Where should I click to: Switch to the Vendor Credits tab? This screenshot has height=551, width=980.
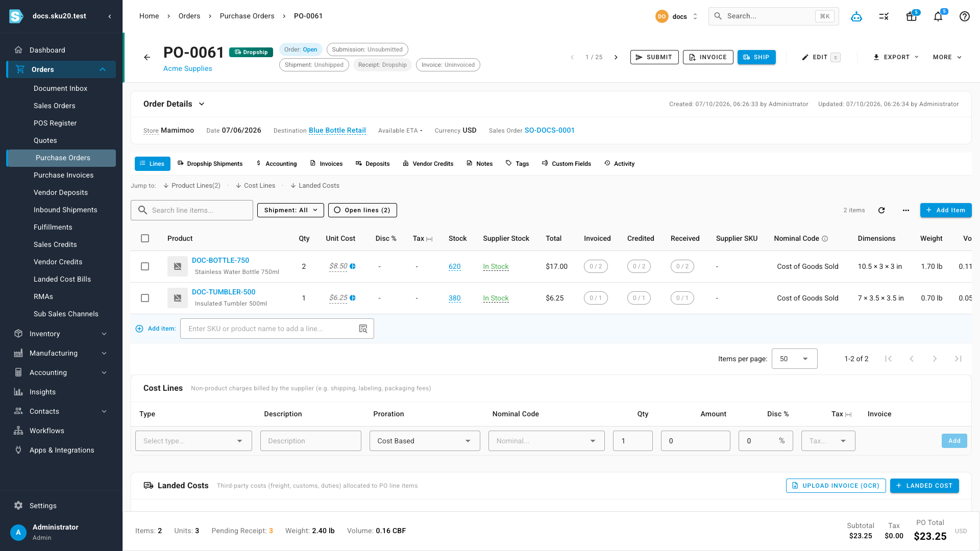pos(428,164)
